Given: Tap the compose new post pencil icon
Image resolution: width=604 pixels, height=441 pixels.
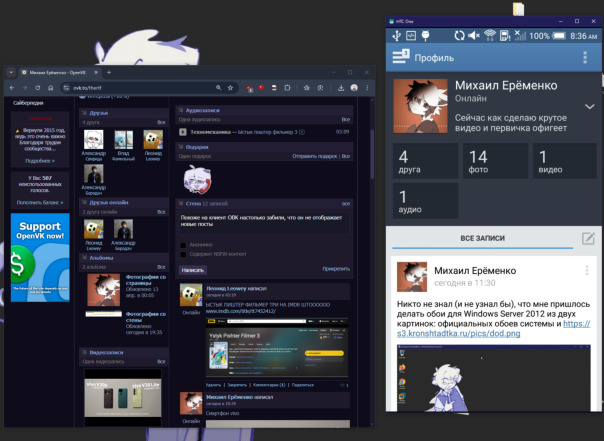Looking at the screenshot, I should pyautogui.click(x=589, y=238).
